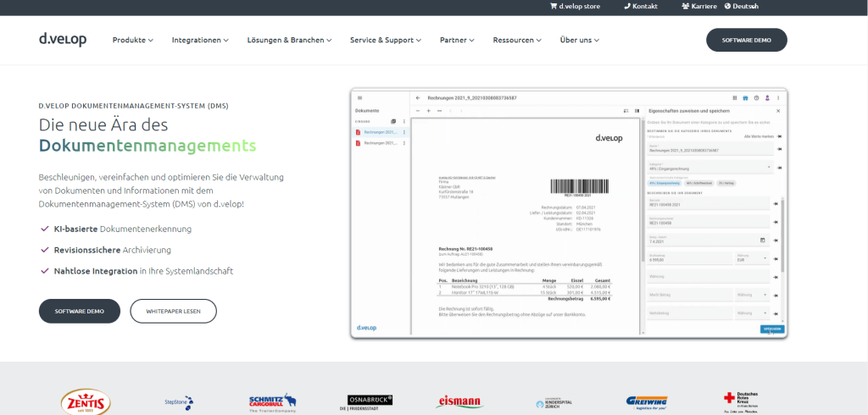Click hamburger menu icon in DMS preview
This screenshot has width=868, height=415.
pos(359,98)
